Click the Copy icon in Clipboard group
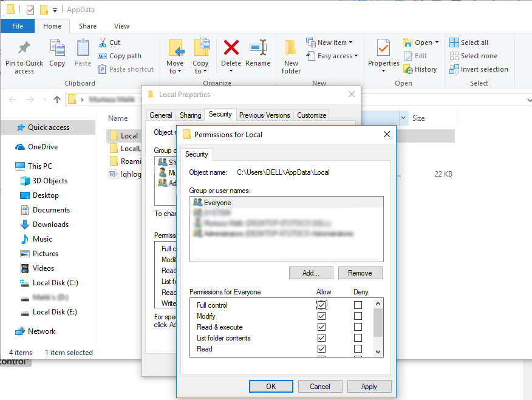 (x=57, y=47)
